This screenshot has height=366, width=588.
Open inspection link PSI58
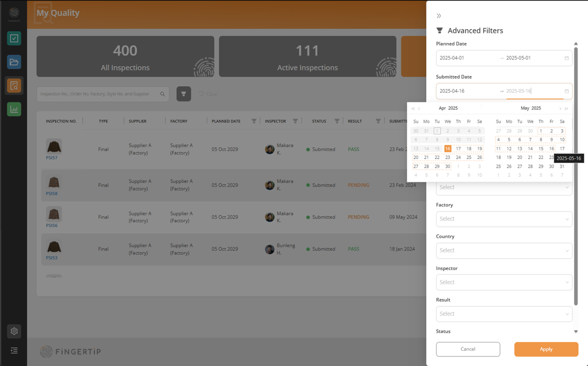coord(51,193)
